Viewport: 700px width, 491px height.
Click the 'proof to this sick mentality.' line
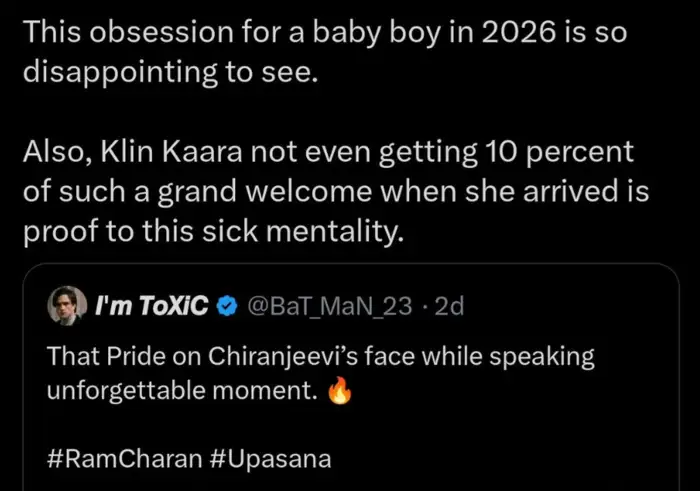coord(212,231)
